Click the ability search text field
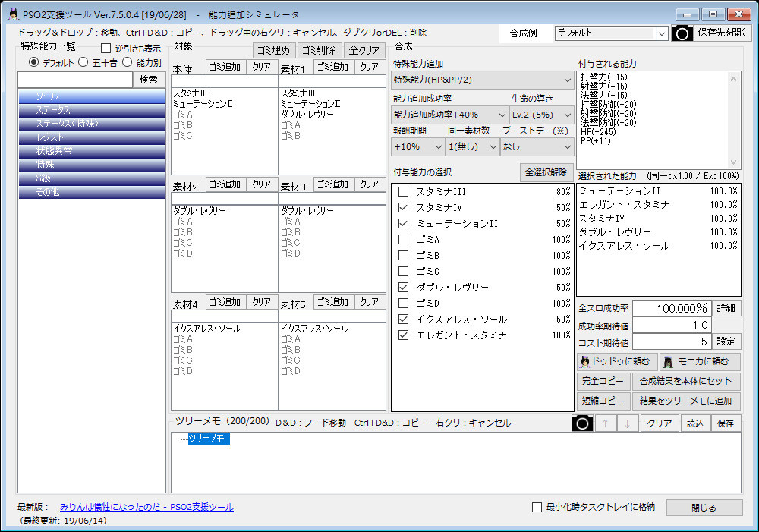 (75, 80)
